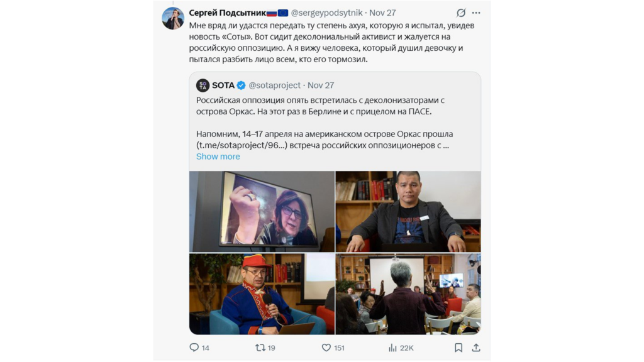Like the tweet with heart icon

pos(326,348)
